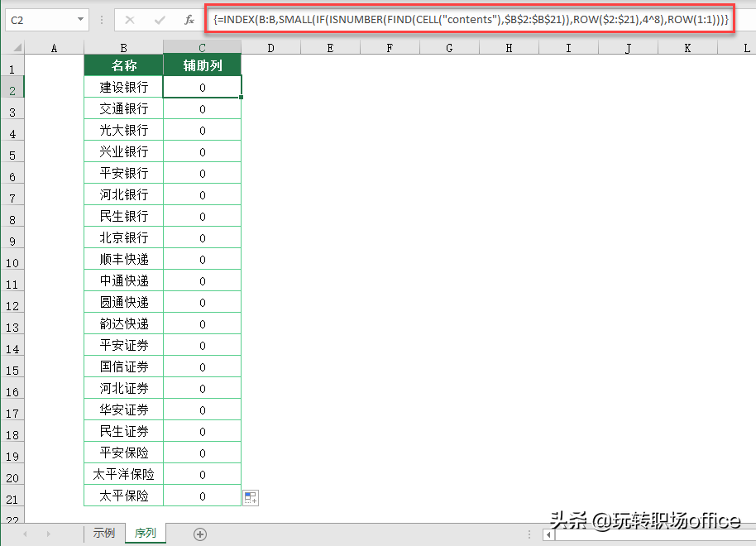Screen dimensions: 756x546
Task: Click cell containing 圆通快递
Action: (124, 302)
